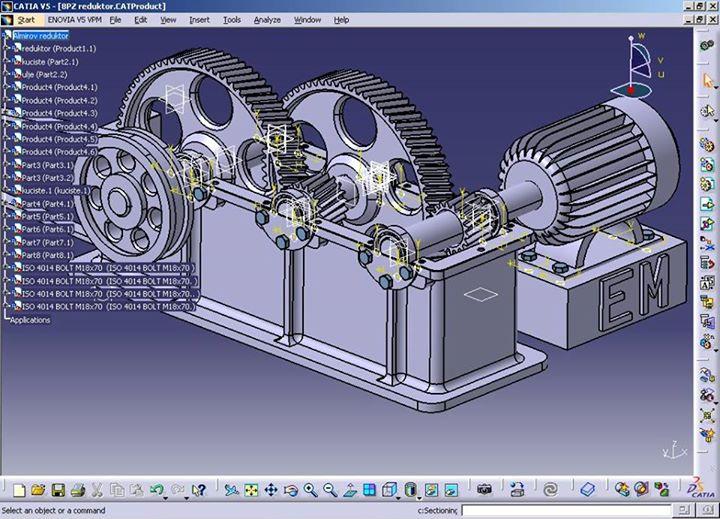Screen dimensions: 720x519
Task: Open a file with the folder icon
Action: (38, 490)
